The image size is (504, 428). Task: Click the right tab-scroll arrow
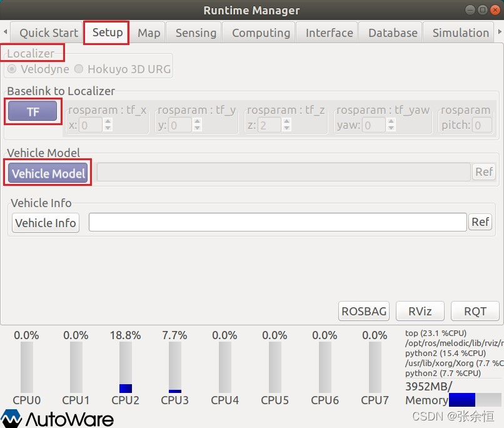500,31
